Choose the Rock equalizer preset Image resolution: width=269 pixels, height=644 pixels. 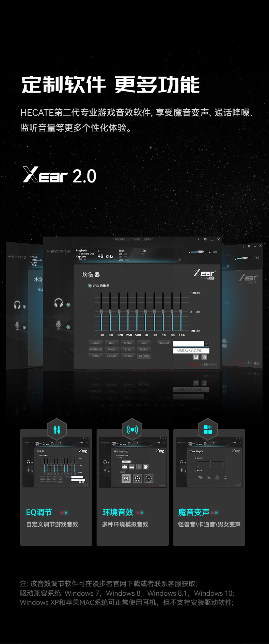[x=112, y=349]
